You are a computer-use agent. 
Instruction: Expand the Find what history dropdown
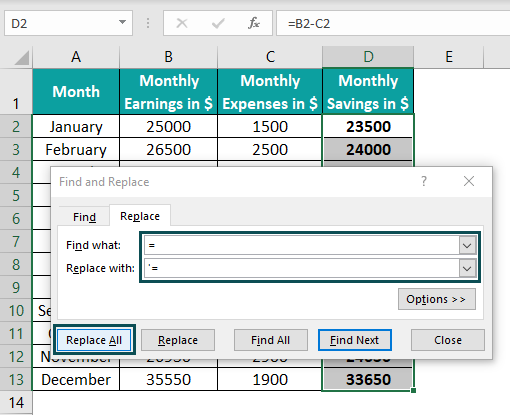pyautogui.click(x=467, y=246)
